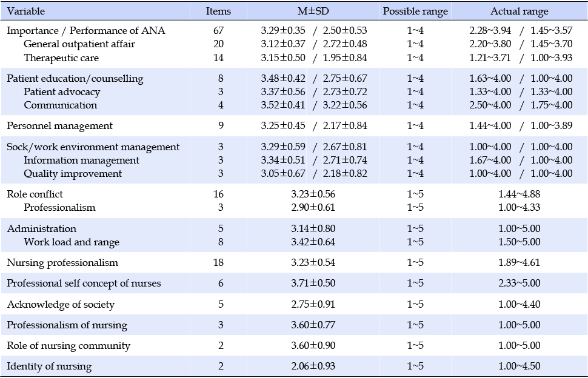Click Work load and range label
The width and height of the screenshot is (588, 378).
[x=72, y=242]
